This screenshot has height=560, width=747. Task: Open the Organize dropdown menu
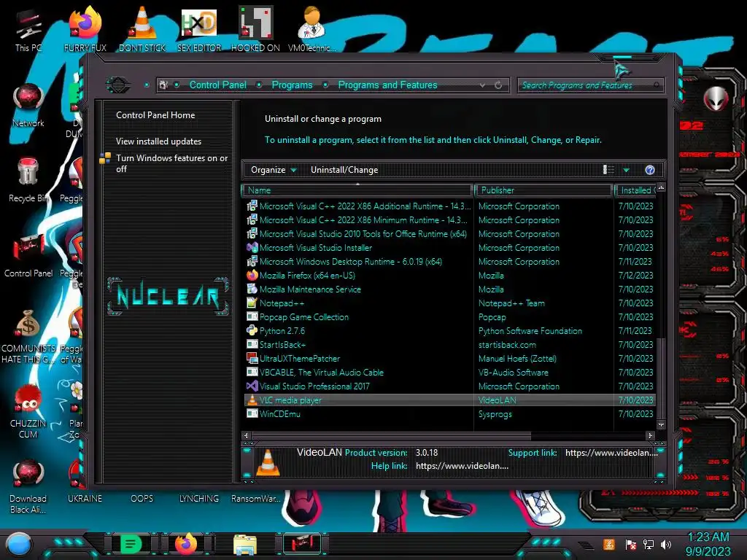click(x=274, y=170)
